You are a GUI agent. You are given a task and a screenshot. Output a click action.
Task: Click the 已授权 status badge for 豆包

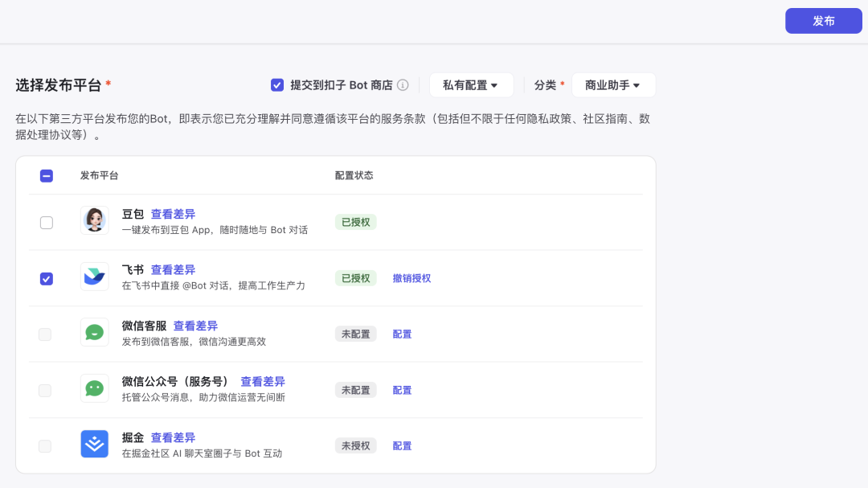[x=355, y=222]
